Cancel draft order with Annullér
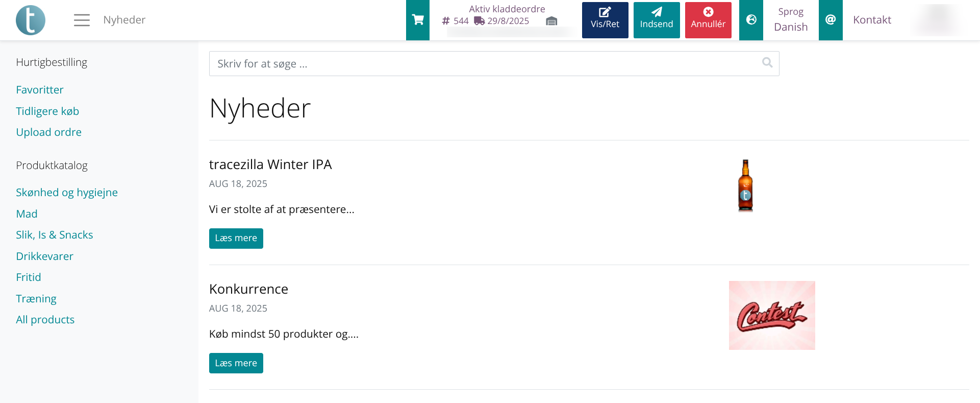 [x=708, y=20]
